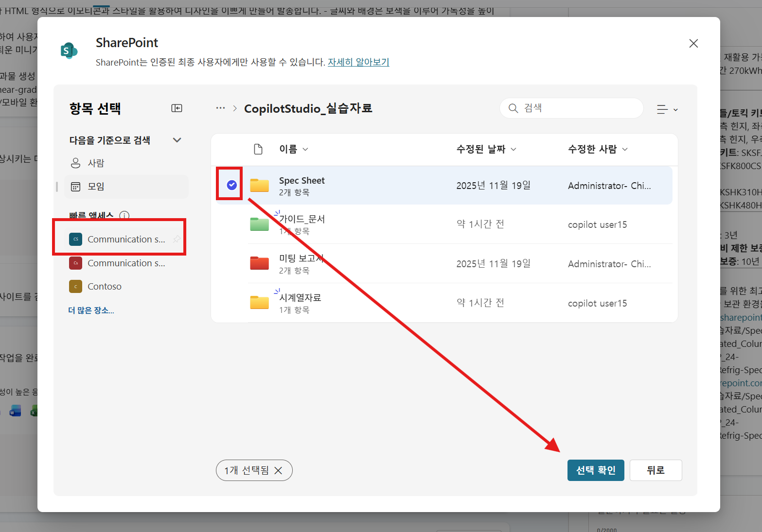The height and width of the screenshot is (532, 762).
Task: Collapse the 다음을 기준으로 검색 section
Action: [177, 140]
